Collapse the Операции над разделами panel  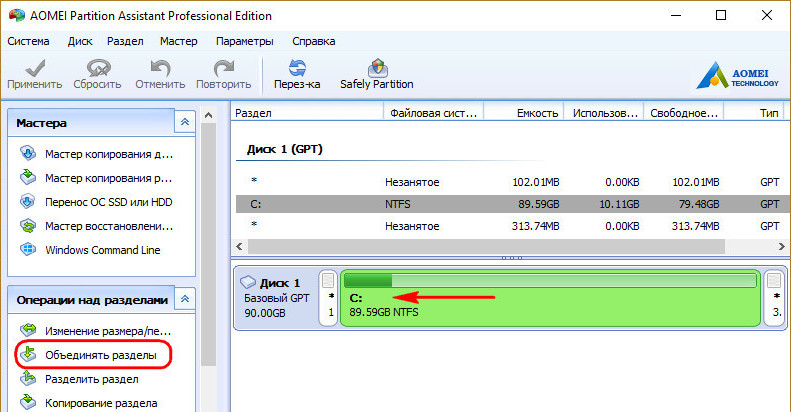[185, 299]
